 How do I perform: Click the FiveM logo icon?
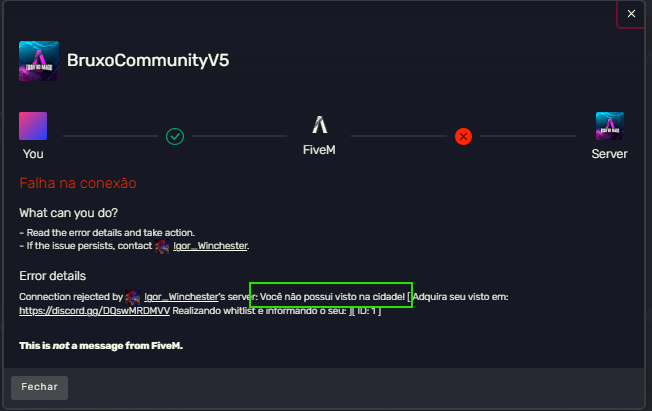click(320, 125)
